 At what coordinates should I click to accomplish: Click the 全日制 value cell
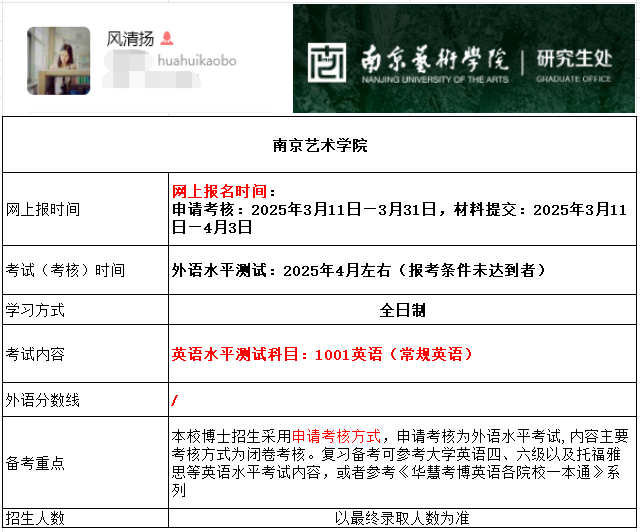402,309
